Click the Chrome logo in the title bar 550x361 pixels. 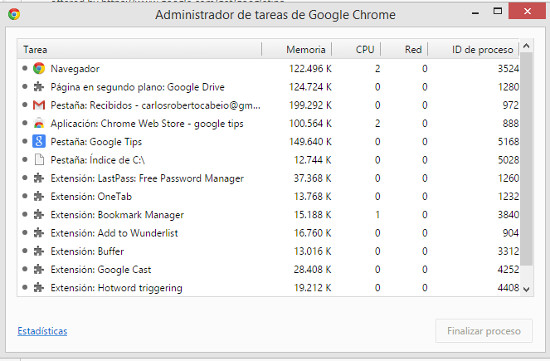point(14,14)
